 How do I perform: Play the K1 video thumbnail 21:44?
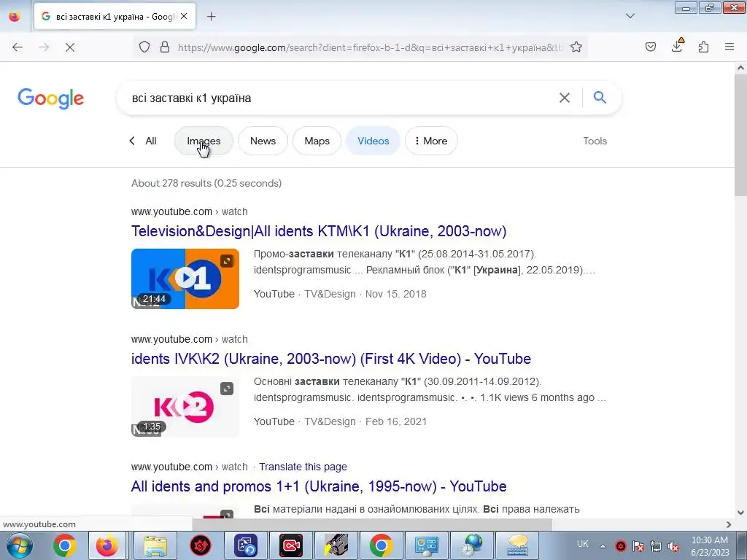pos(185,279)
